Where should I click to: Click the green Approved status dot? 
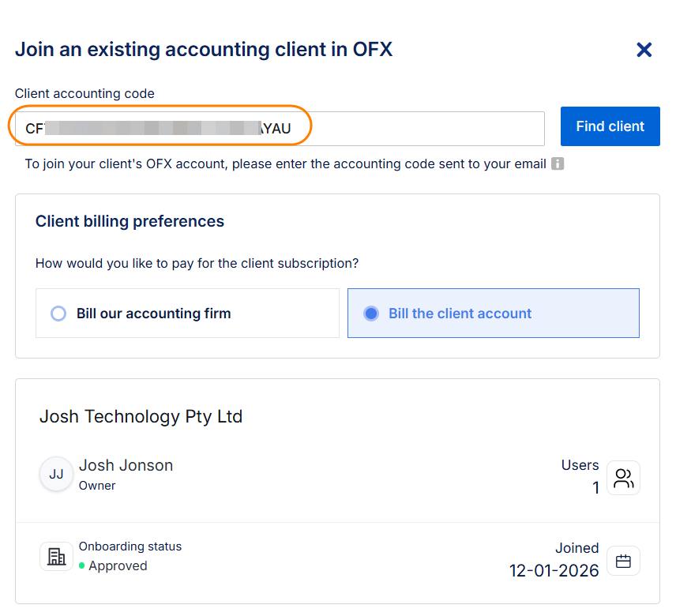click(81, 566)
